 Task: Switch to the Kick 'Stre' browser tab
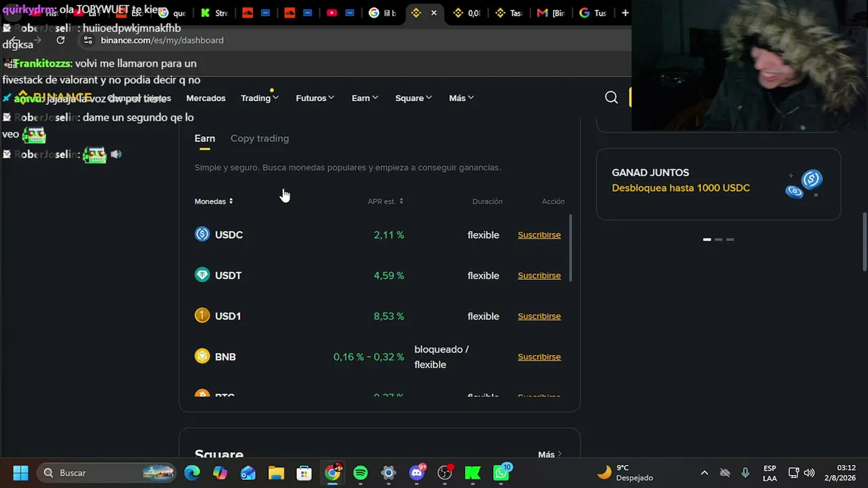pos(215,13)
